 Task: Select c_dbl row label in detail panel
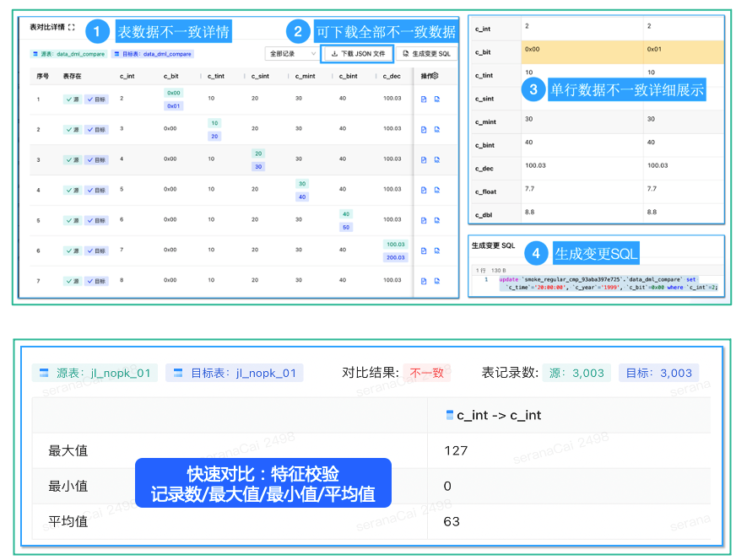[x=484, y=215]
